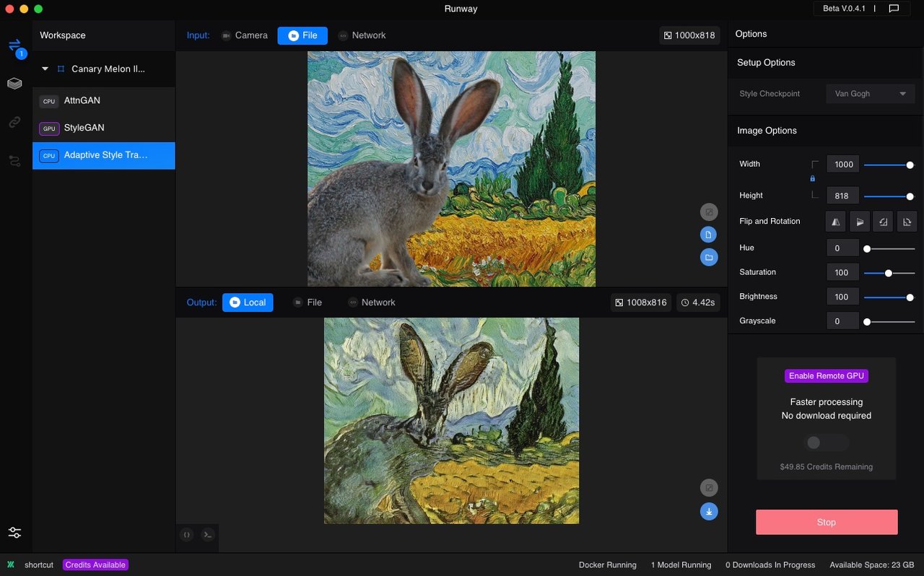The image size is (924, 576).
Task: Select Network input tab
Action: (x=362, y=35)
